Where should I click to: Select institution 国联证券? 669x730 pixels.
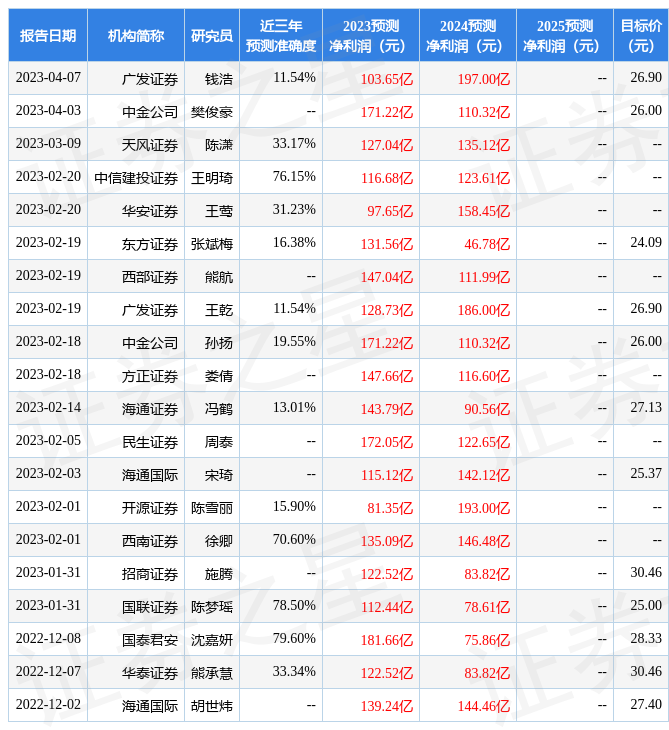click(x=150, y=608)
